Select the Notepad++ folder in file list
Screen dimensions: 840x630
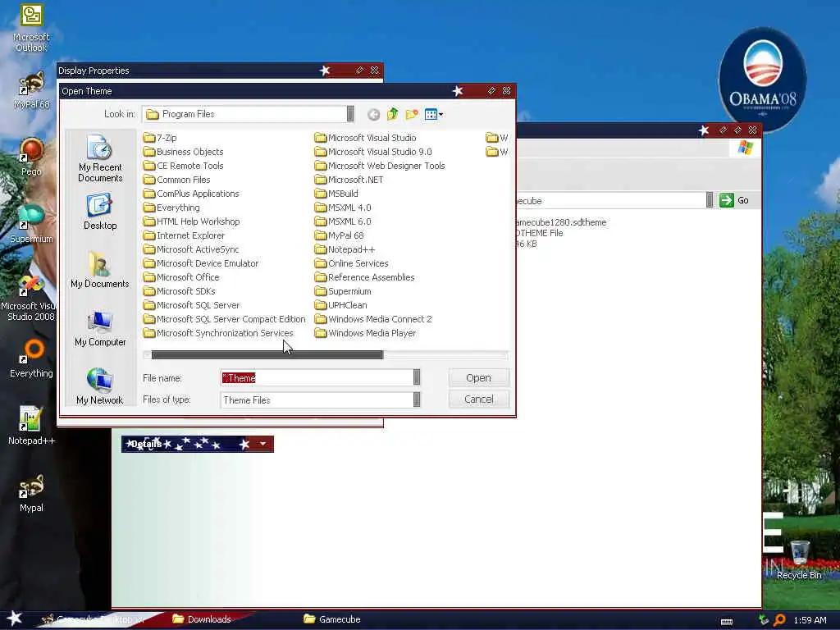345,249
